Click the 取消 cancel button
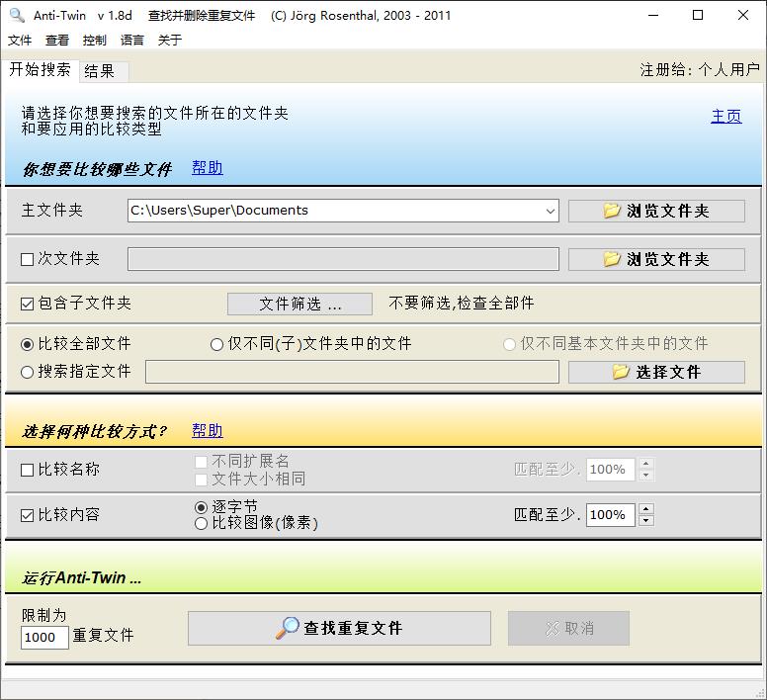The image size is (767, 700). (568, 628)
